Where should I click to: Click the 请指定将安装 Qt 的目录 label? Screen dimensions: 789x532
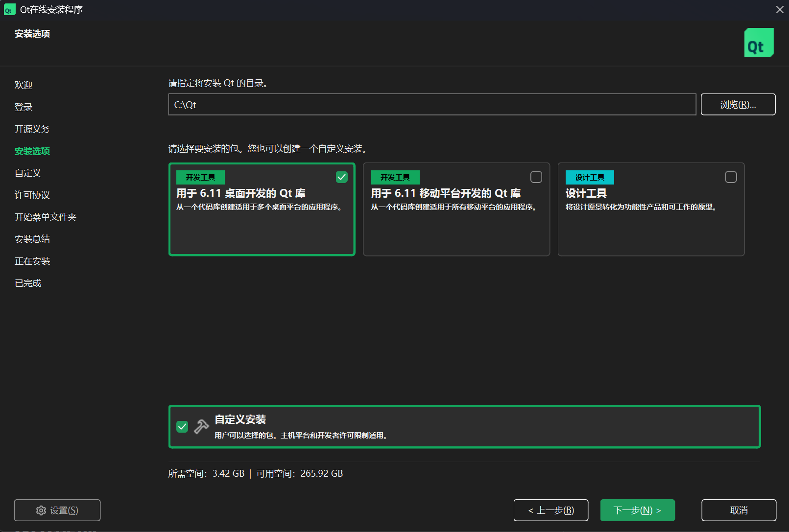point(218,83)
